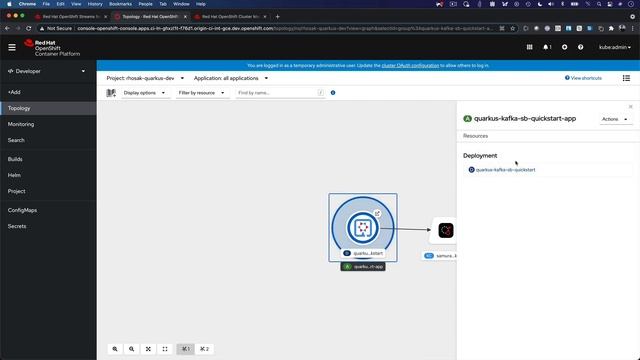Zoom out on the topology graph
Screen dimensions: 640x360
click(131, 349)
